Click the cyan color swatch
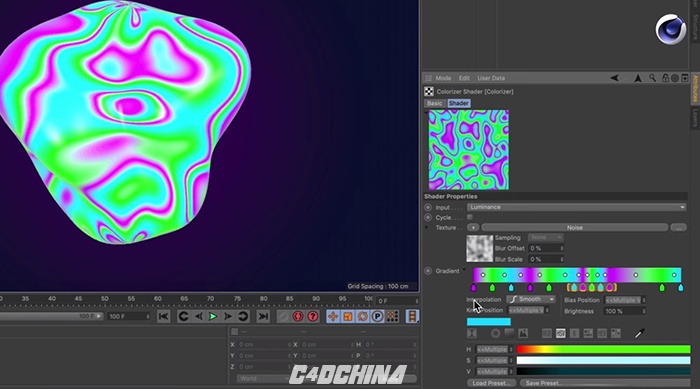 pyautogui.click(x=488, y=322)
